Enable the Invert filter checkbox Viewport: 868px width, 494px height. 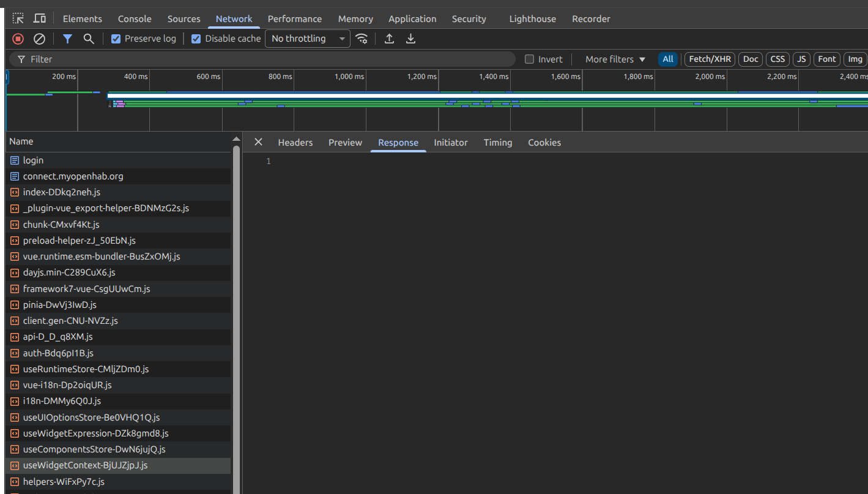click(530, 59)
